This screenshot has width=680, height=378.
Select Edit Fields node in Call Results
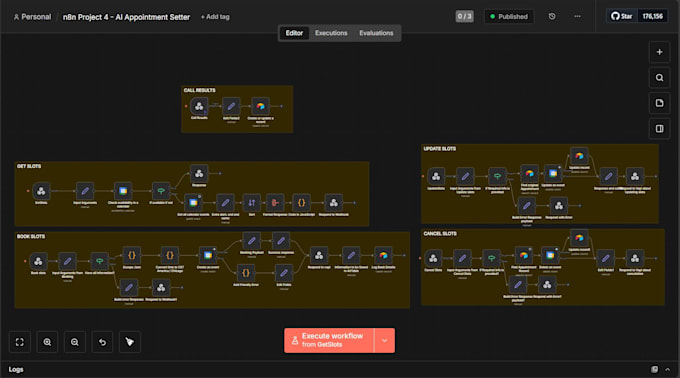(x=231, y=106)
